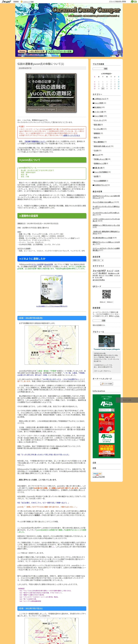
Task: Open the 寝袋･寝具 subcategory
Action: click(x=97, y=125)
